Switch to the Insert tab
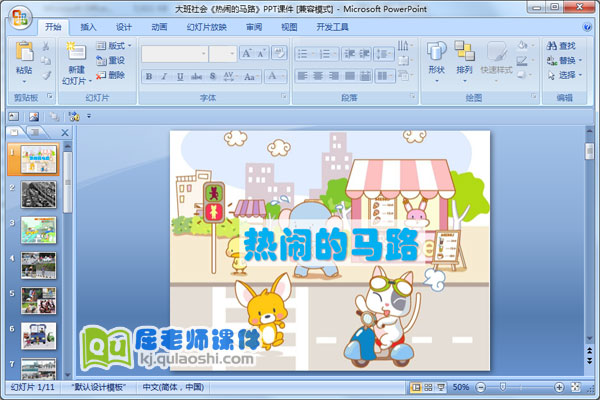This screenshot has width=600, height=400. click(88, 27)
